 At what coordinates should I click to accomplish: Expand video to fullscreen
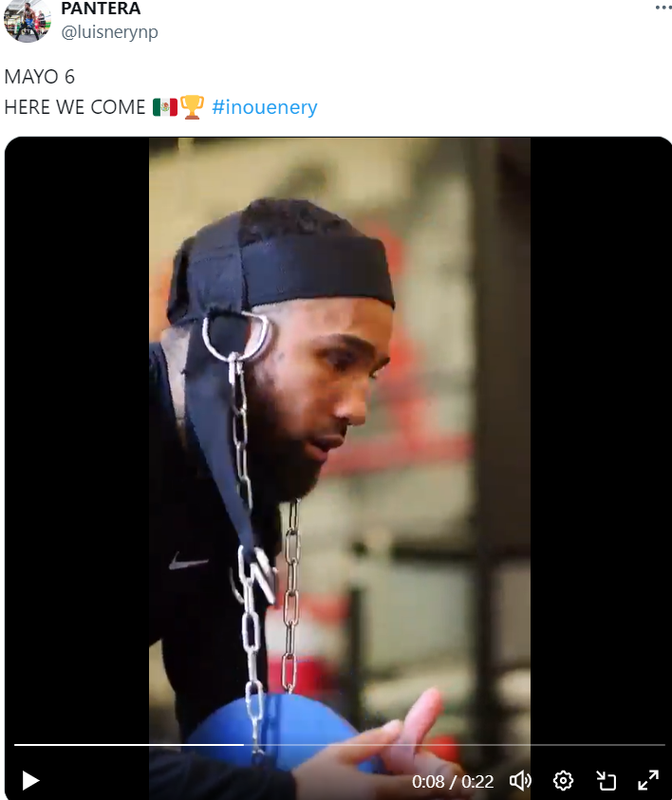(648, 781)
